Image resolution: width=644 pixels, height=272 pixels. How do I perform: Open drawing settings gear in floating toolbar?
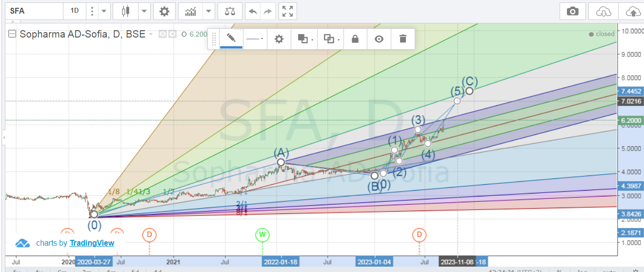point(279,39)
